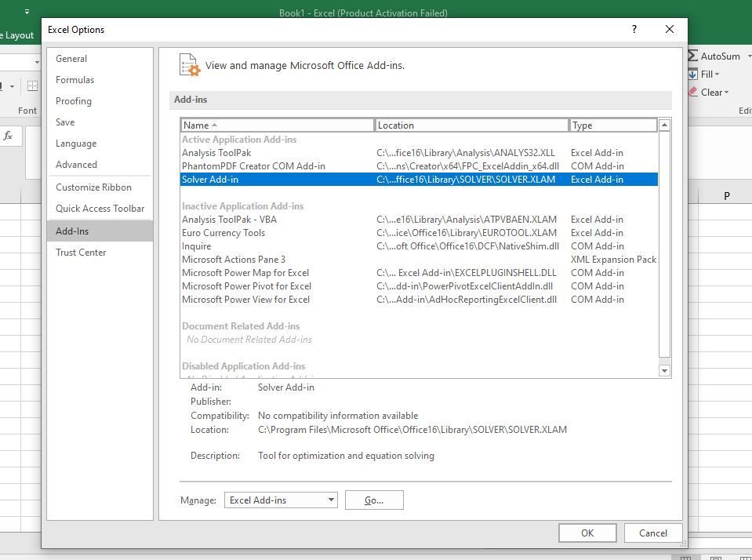The width and height of the screenshot is (752, 560).
Task: Click the Insert Function fx icon
Action: pyautogui.click(x=8, y=136)
